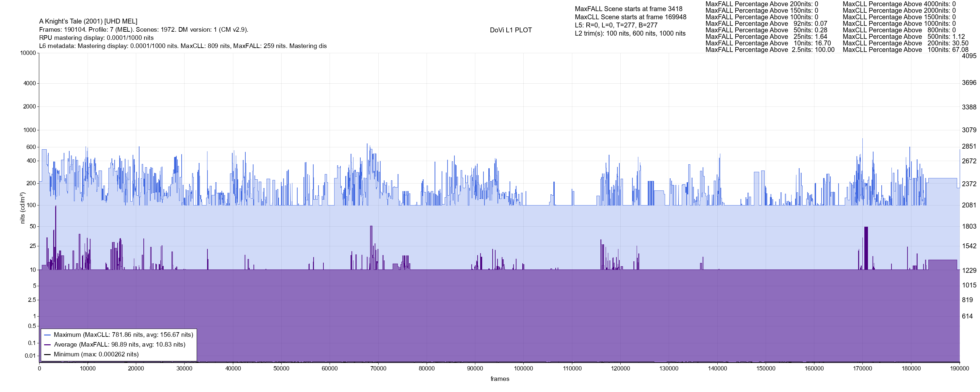This screenshot has width=980, height=392.
Task: Click the 170000 tick on frames axis
Action: pyautogui.click(x=862, y=368)
